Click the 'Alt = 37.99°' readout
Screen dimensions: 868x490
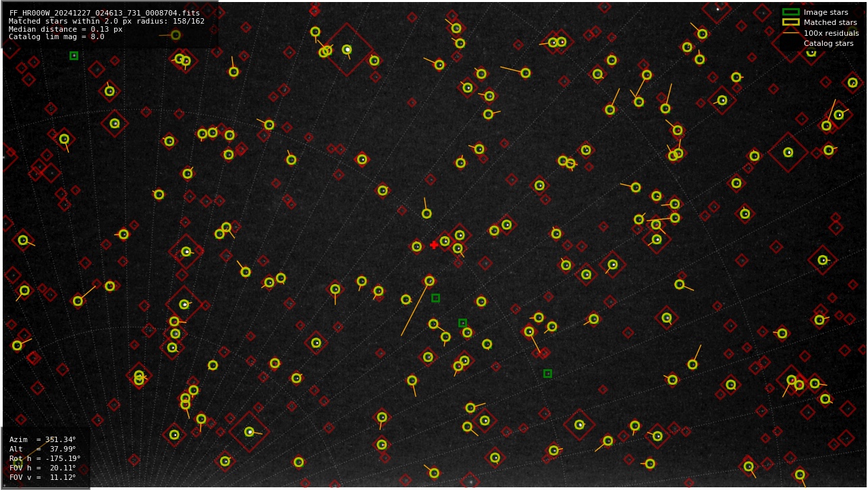coord(43,450)
